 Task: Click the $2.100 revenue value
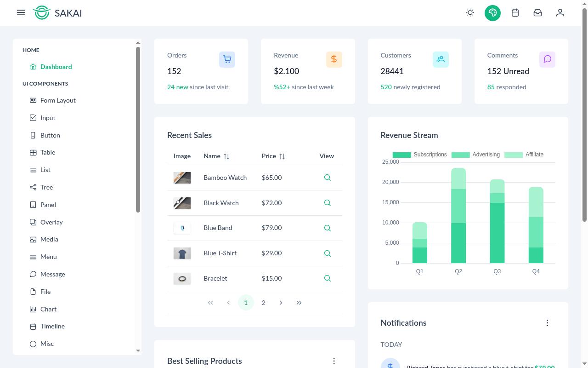pyautogui.click(x=286, y=71)
